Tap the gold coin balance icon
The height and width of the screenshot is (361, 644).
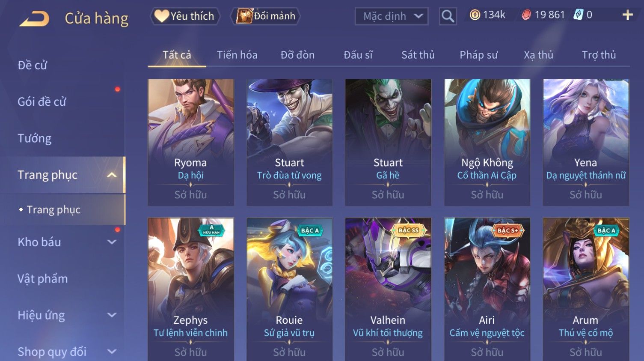(475, 15)
